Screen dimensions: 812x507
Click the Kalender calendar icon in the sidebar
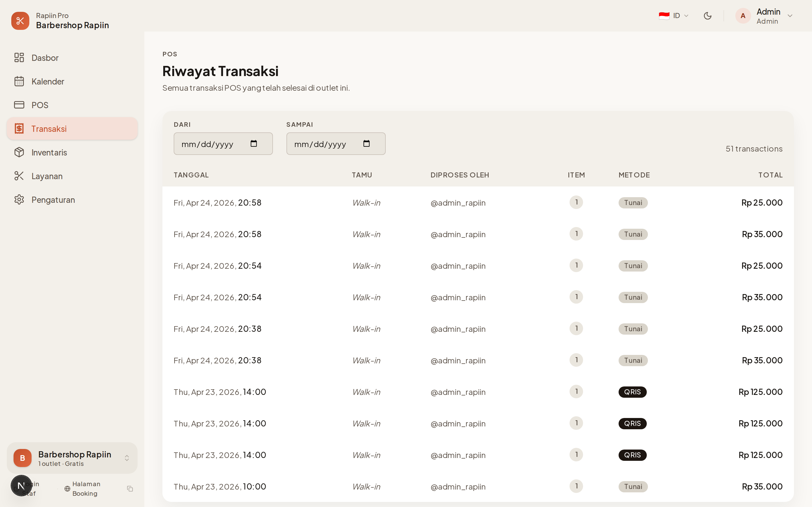pos(19,81)
